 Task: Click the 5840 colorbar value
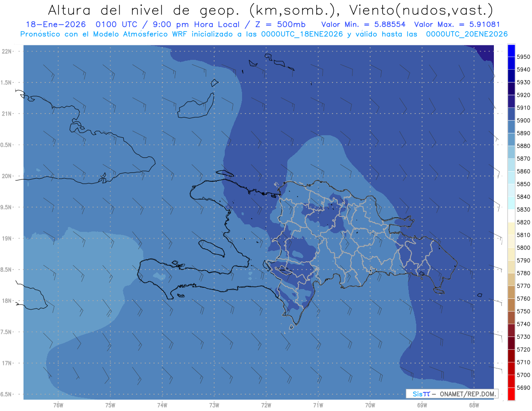pos(523,196)
